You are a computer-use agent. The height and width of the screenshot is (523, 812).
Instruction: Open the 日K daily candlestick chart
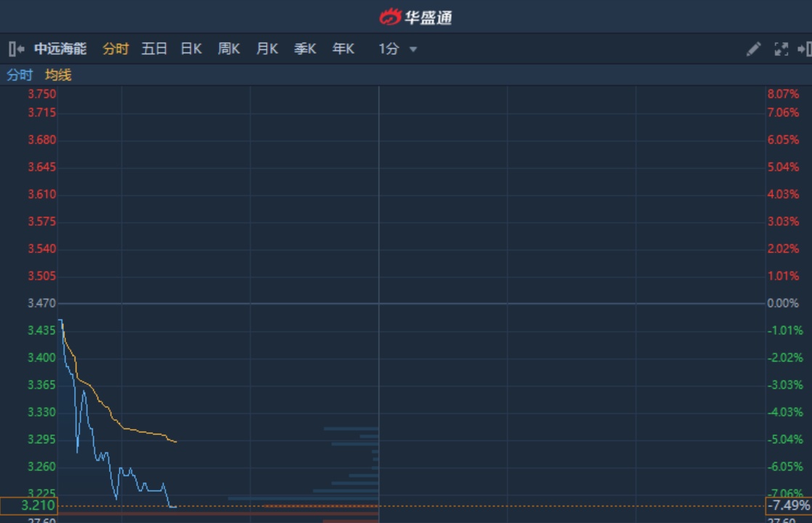[x=191, y=49]
